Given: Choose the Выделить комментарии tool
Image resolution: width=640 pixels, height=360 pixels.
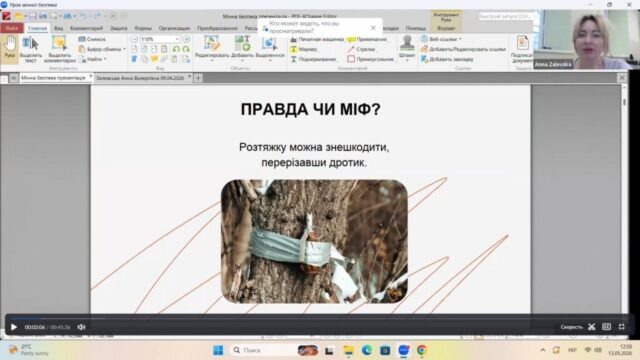Looking at the screenshot, I should coord(60,50).
